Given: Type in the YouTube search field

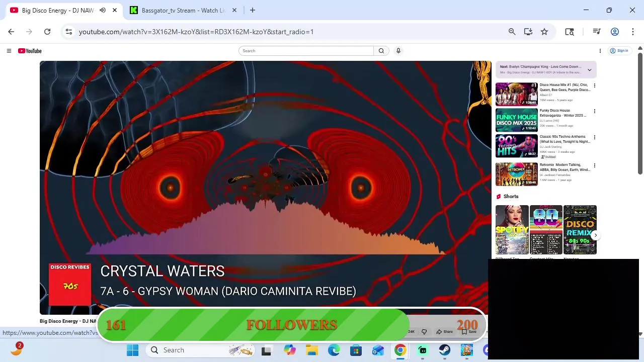Looking at the screenshot, I should [306, 51].
